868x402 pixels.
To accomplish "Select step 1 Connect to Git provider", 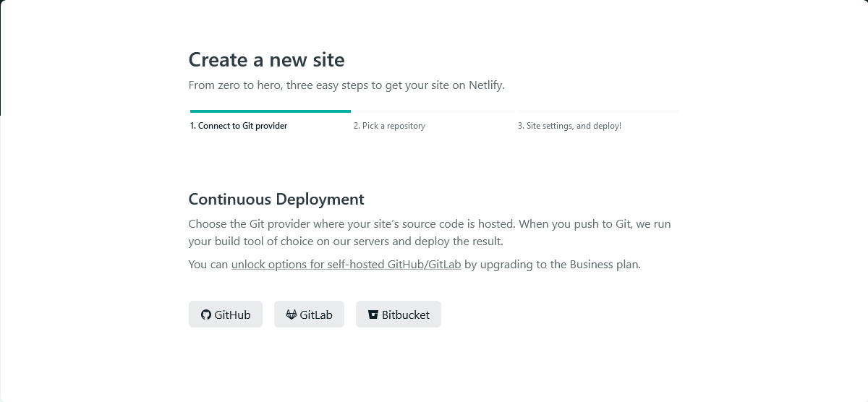I will (x=239, y=126).
